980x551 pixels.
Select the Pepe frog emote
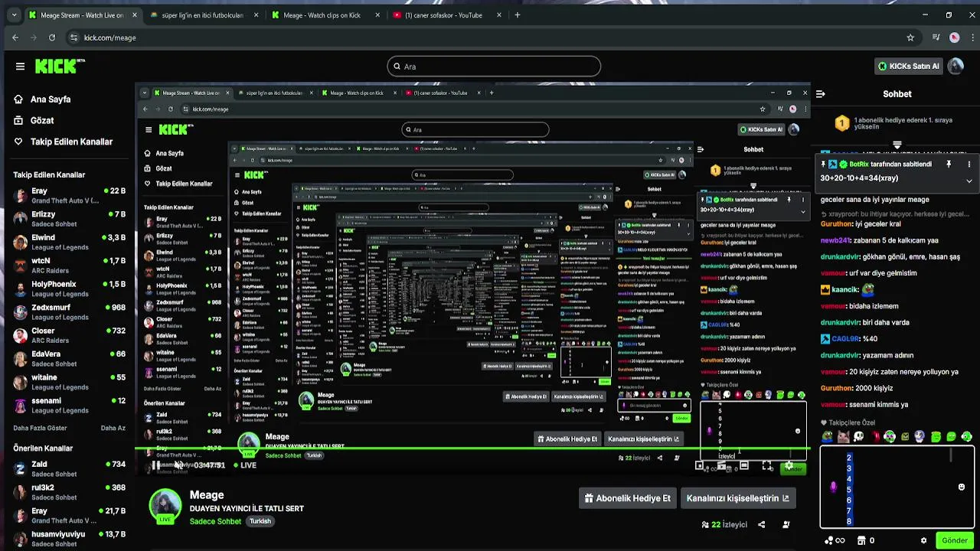pyautogui.click(x=828, y=437)
